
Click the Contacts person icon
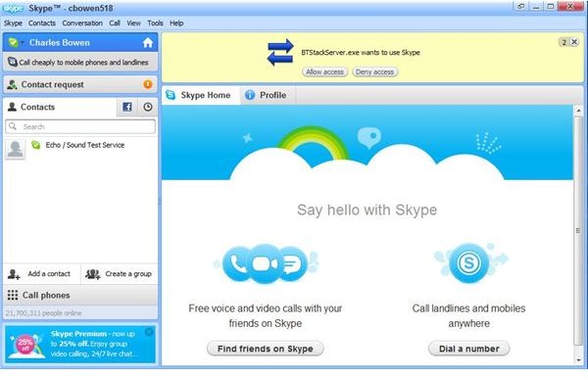[x=12, y=107]
